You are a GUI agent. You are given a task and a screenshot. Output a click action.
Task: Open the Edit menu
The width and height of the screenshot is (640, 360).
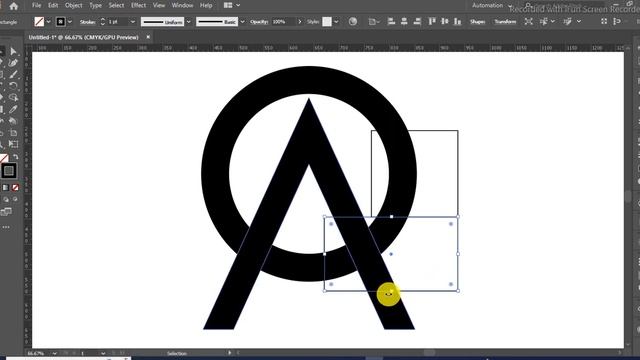(53, 5)
